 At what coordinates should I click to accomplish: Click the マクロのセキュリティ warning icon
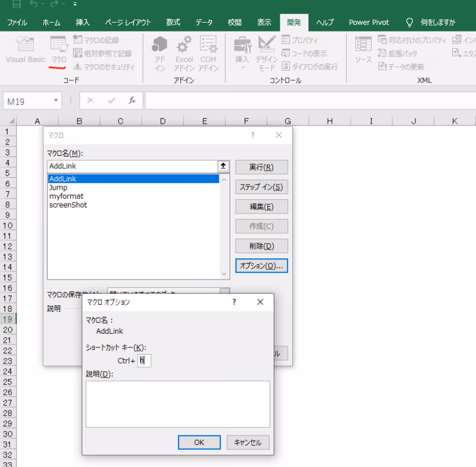[77, 67]
